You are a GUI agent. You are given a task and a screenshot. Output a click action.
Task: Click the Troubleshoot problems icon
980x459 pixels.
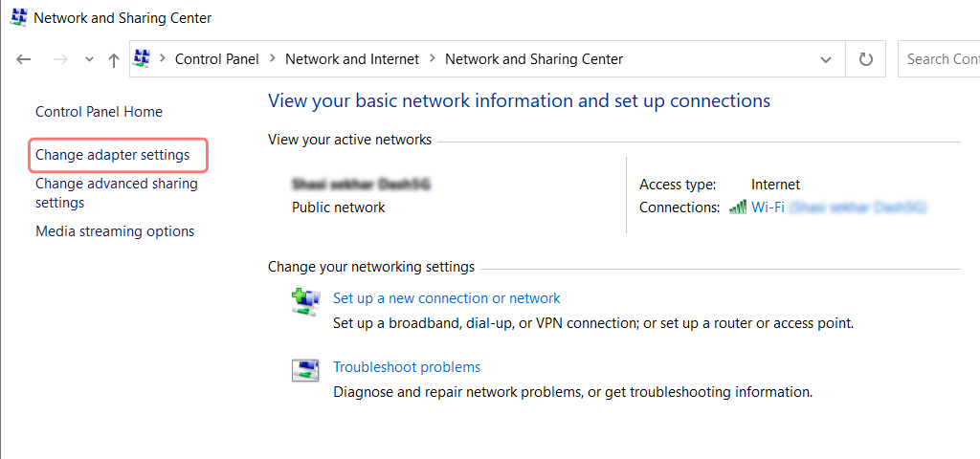(305, 370)
